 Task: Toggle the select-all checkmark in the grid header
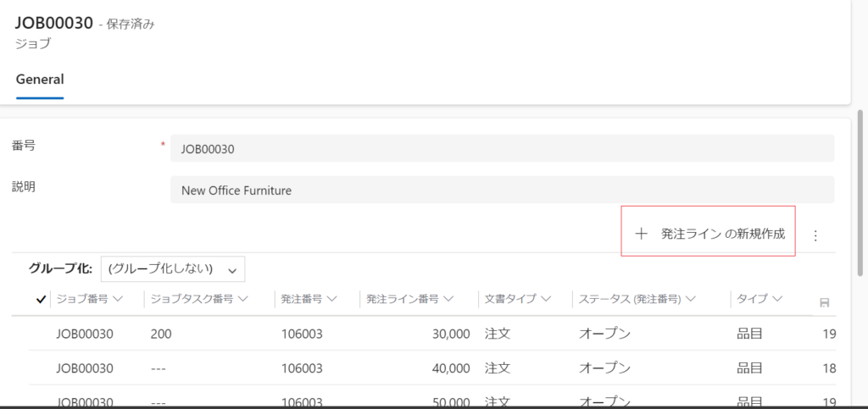click(x=42, y=299)
